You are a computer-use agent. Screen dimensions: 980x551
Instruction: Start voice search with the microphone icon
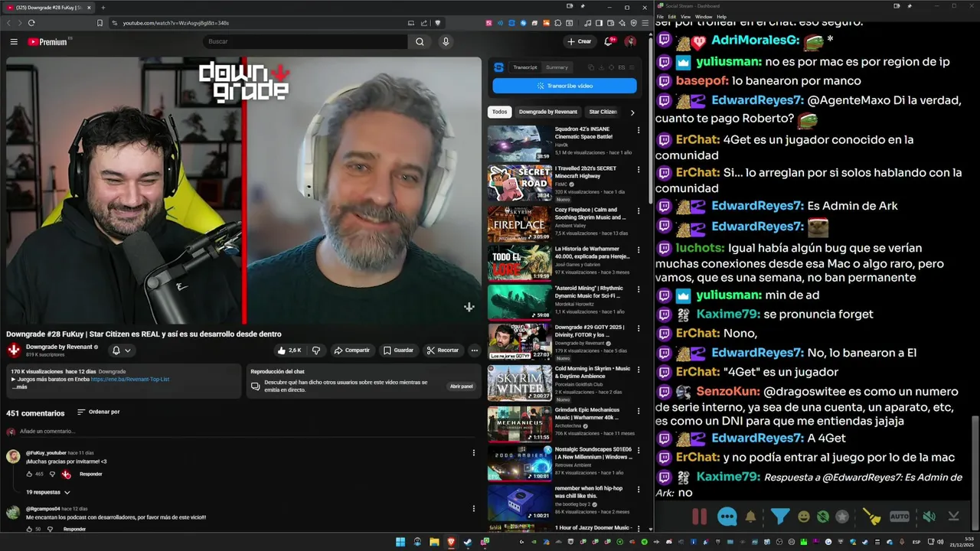(446, 41)
